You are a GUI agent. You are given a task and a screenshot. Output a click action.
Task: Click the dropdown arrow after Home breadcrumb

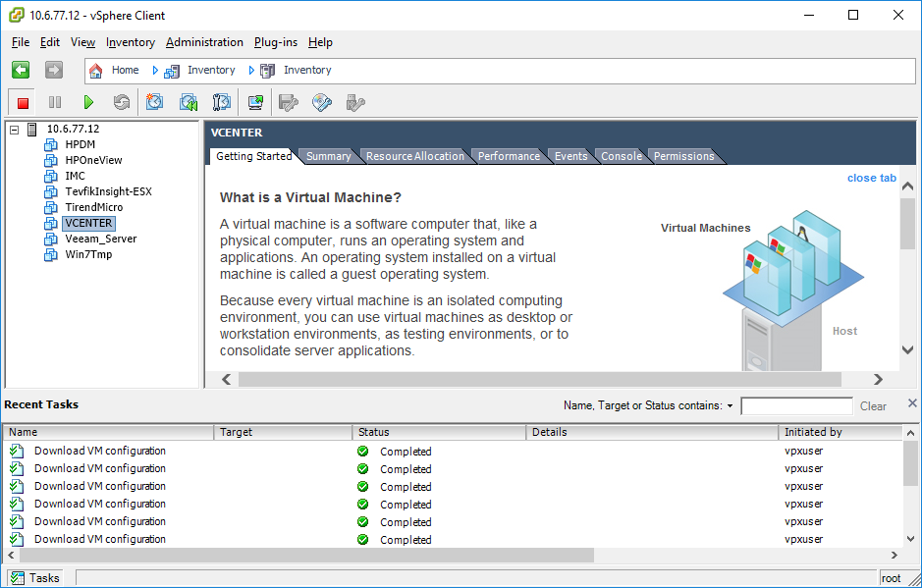[155, 71]
